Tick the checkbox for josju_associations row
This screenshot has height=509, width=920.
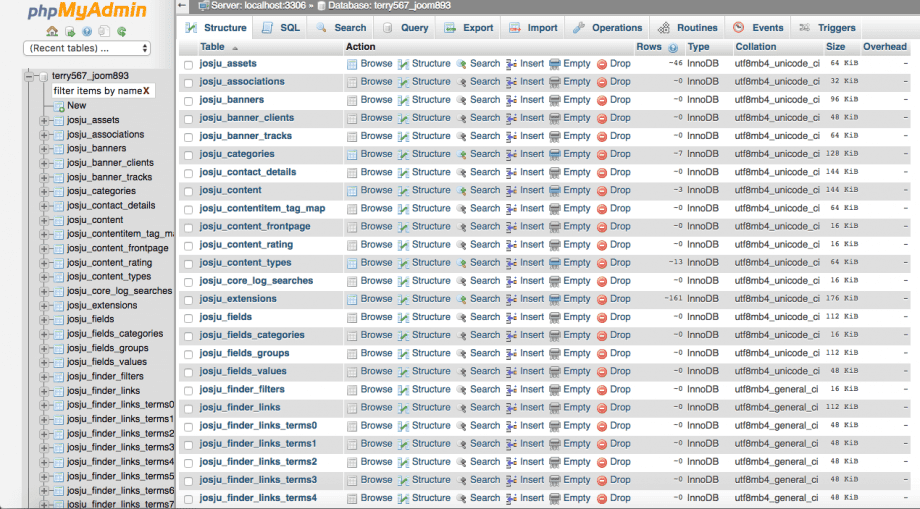[188, 83]
